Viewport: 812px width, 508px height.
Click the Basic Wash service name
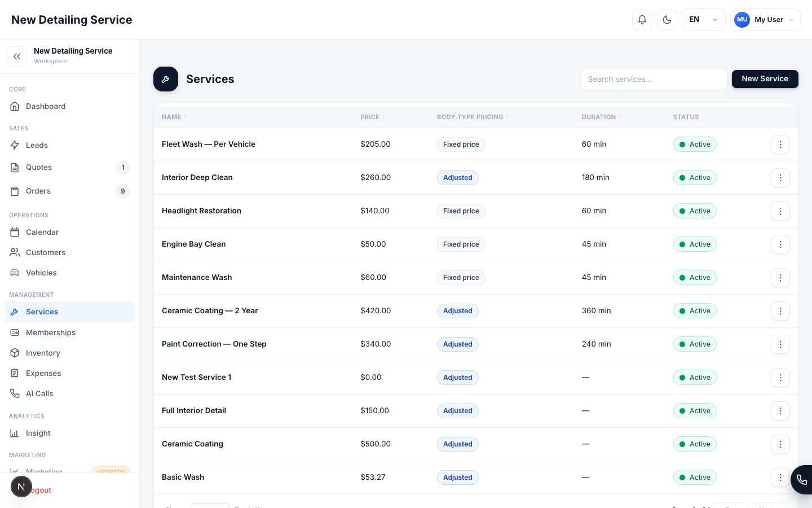(x=183, y=477)
